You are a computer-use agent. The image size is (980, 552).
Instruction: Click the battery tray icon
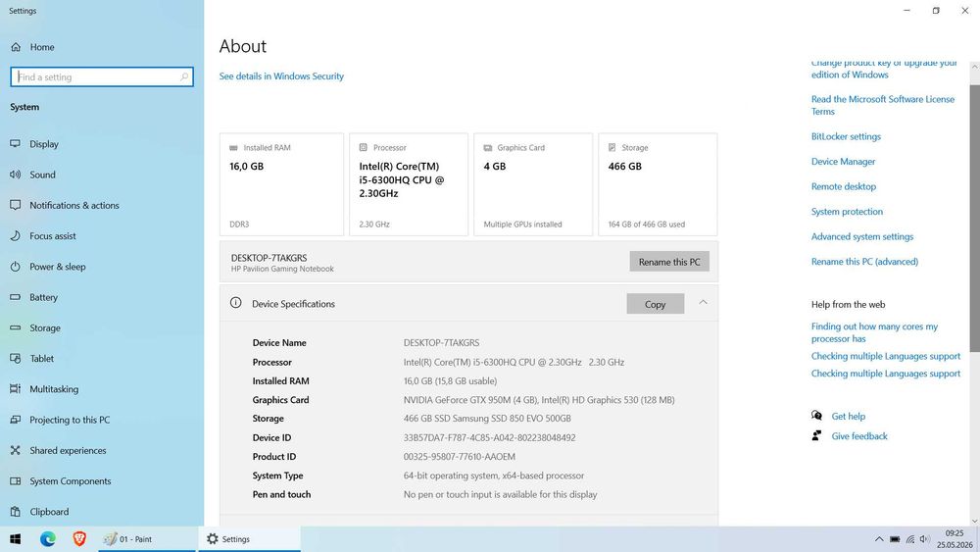click(x=895, y=539)
